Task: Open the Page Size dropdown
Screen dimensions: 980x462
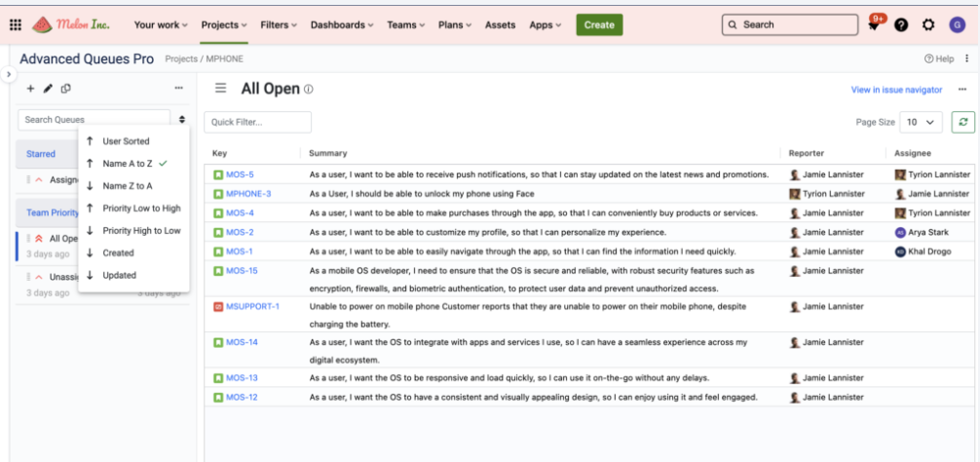Action: [921, 122]
